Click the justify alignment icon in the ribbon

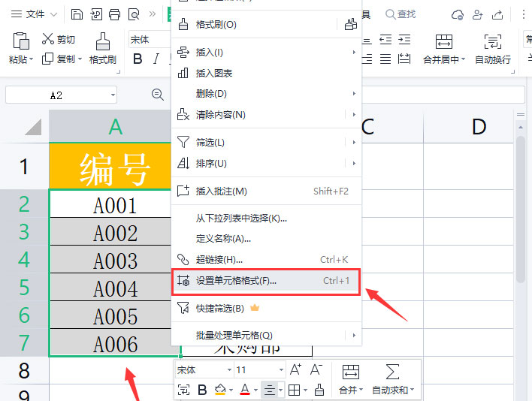[x=385, y=59]
